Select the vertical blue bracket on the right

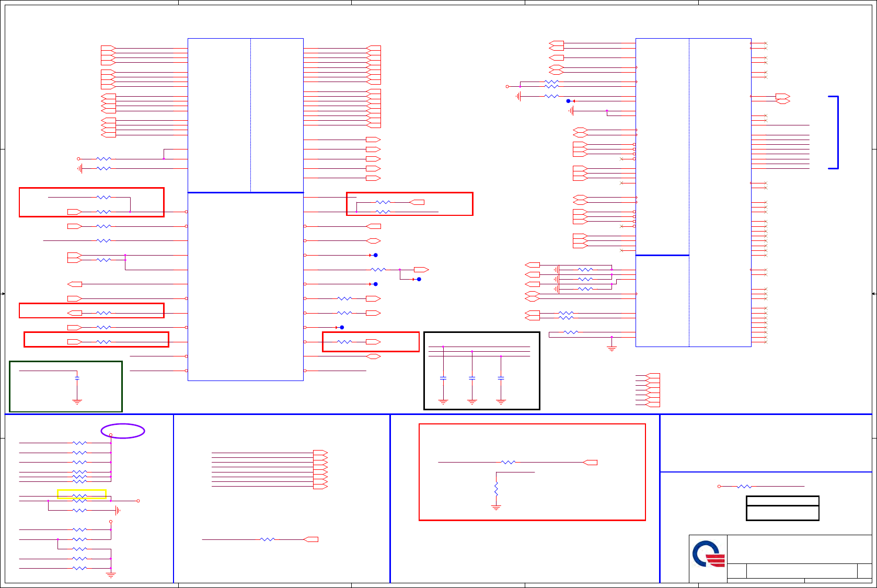coord(834,132)
